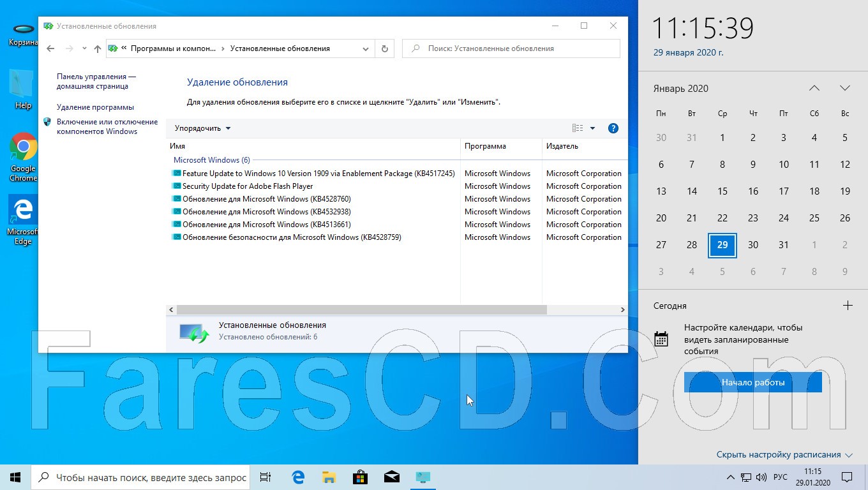The image size is (868, 490).
Task: Open Microsoft Store from the taskbar
Action: (361, 477)
